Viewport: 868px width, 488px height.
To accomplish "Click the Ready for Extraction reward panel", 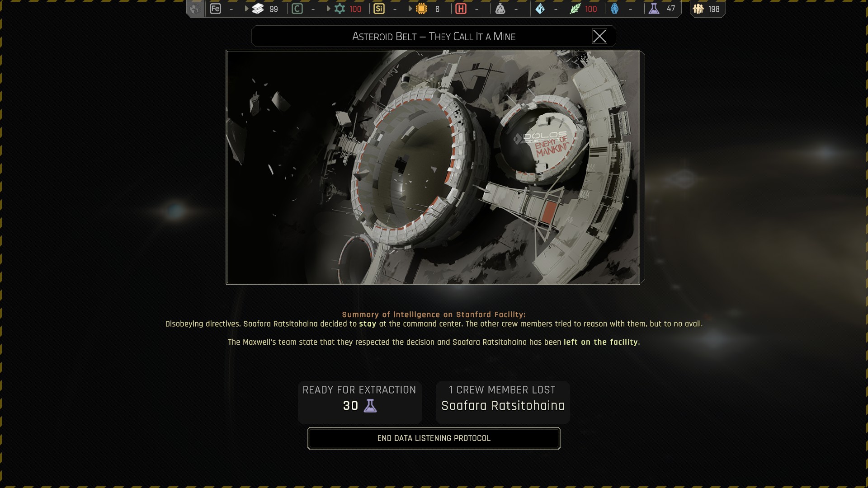I will pyautogui.click(x=359, y=402).
